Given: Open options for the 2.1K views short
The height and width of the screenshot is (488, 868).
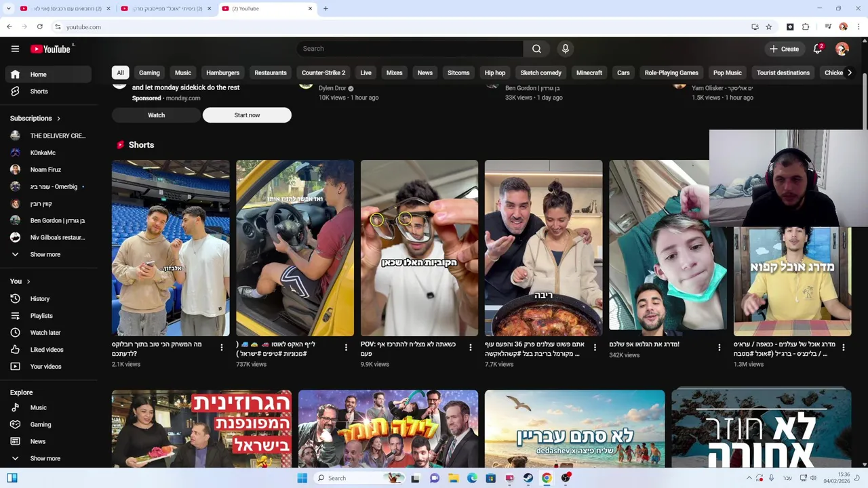Looking at the screenshot, I should point(221,348).
